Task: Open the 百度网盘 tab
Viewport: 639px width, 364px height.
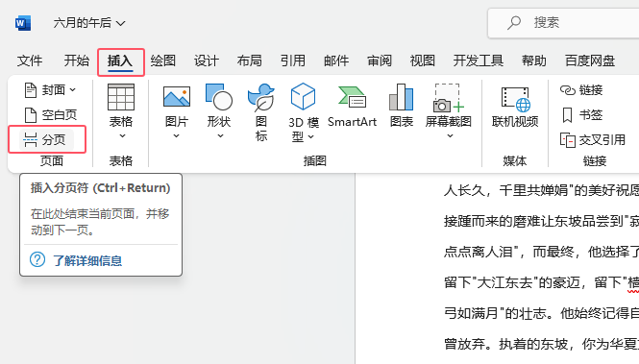Action: coord(590,61)
